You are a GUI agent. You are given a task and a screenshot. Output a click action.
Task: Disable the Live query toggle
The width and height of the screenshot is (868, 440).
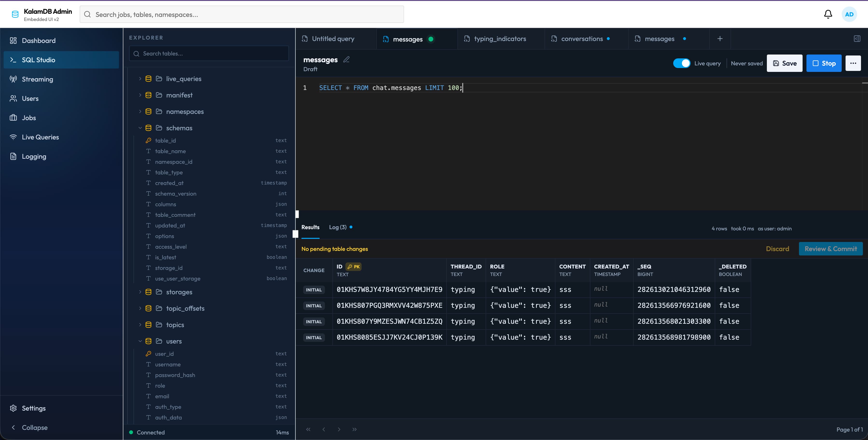(682, 63)
